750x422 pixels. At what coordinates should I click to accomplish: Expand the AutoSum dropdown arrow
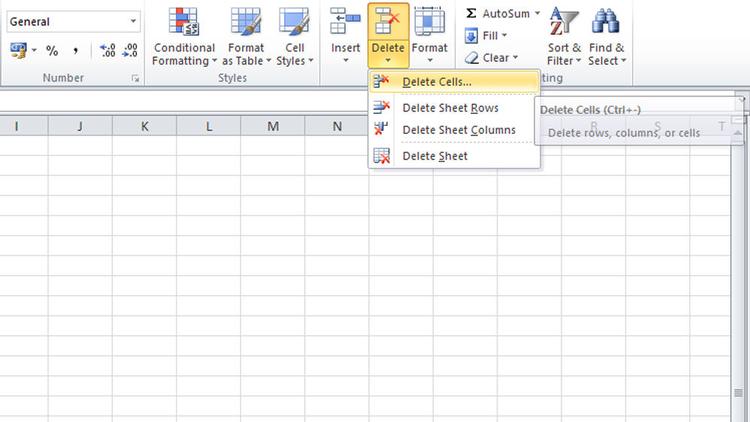[x=537, y=14]
